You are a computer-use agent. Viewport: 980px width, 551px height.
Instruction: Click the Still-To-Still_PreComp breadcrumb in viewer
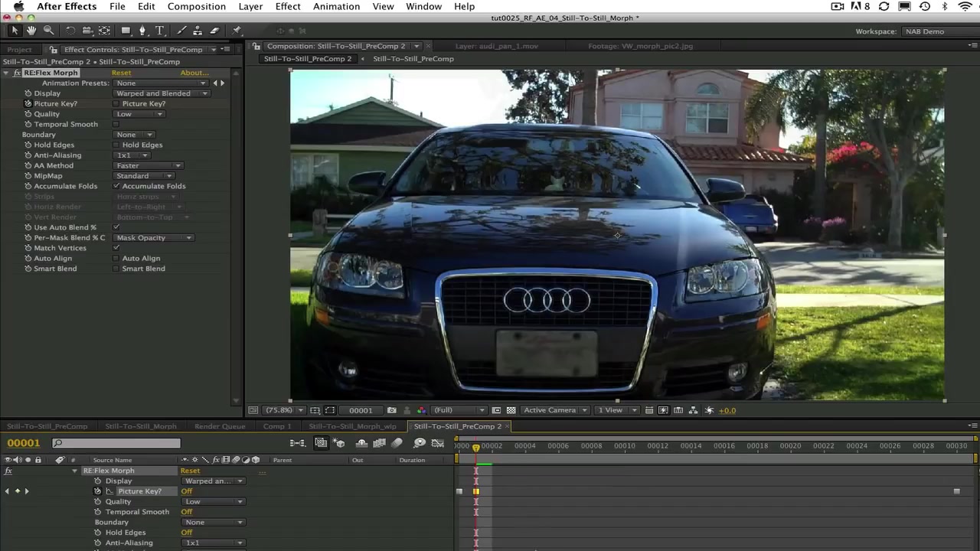pyautogui.click(x=413, y=59)
